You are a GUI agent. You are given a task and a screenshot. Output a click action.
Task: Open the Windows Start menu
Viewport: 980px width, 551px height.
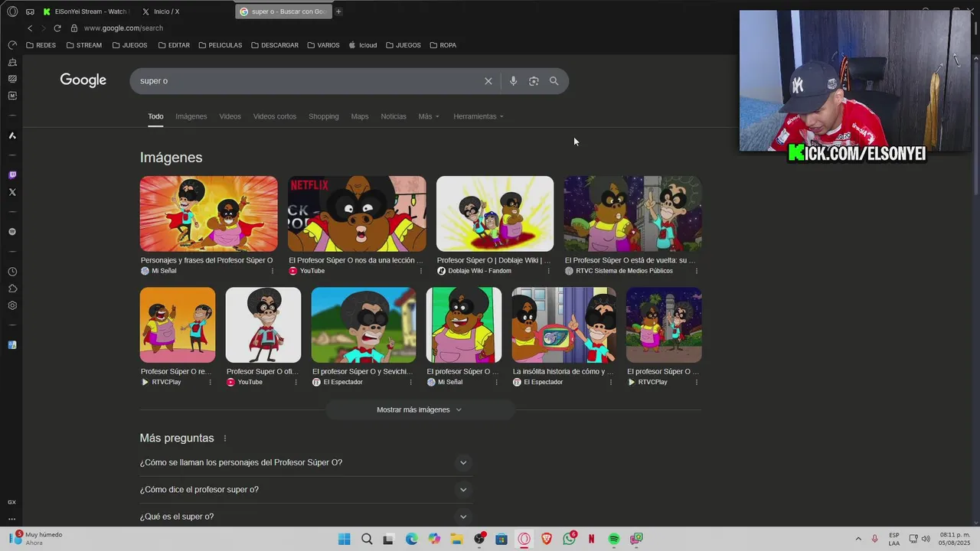(344, 540)
